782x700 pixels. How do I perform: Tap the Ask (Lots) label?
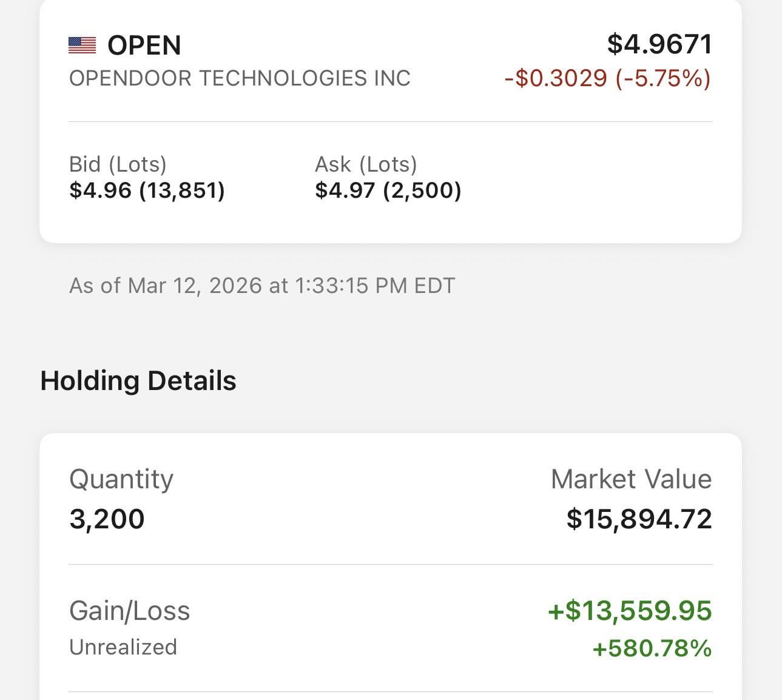[x=366, y=164]
